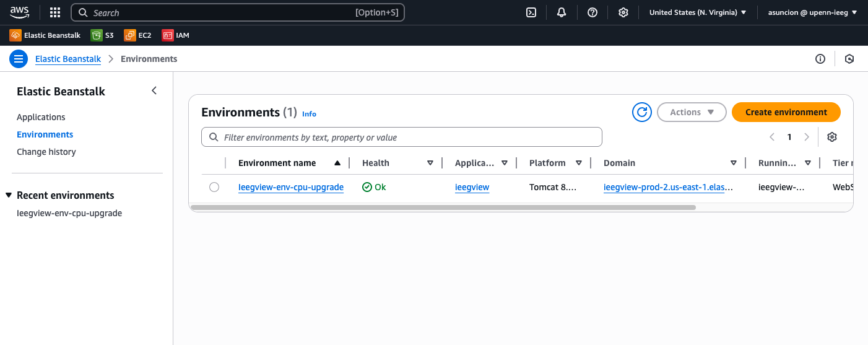Click the Ok health status
This screenshot has width=868, height=345.
374,187
